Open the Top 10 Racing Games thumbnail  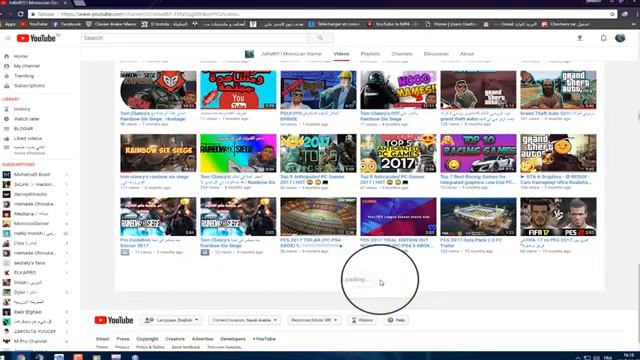(478, 153)
